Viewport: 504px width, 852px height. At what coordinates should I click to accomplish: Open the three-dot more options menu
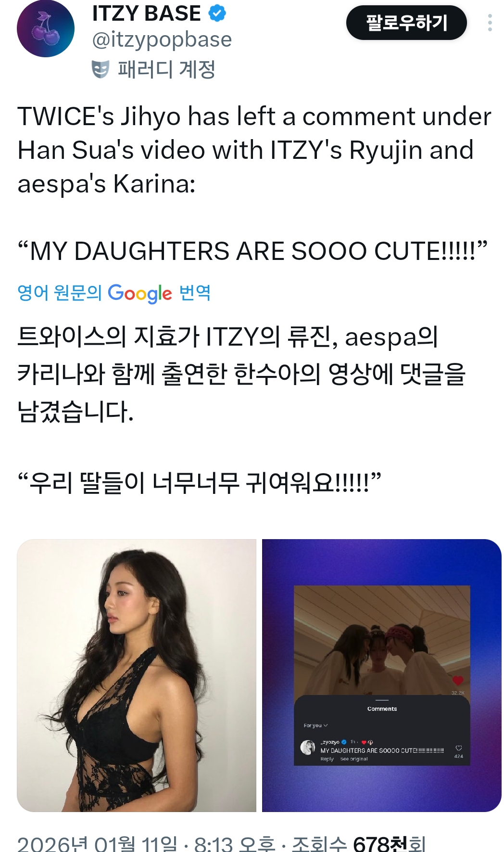(x=490, y=23)
